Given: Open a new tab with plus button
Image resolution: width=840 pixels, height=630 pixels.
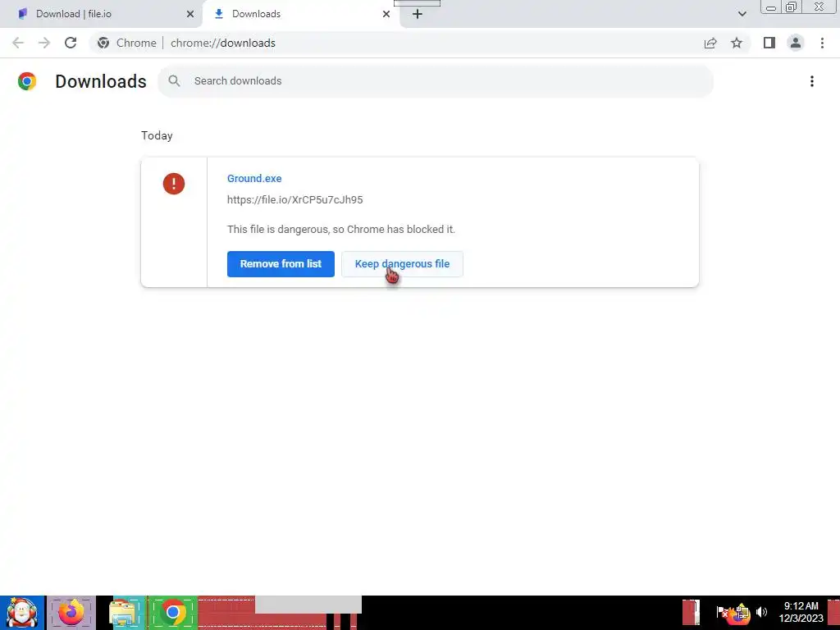Looking at the screenshot, I should pyautogui.click(x=418, y=14).
